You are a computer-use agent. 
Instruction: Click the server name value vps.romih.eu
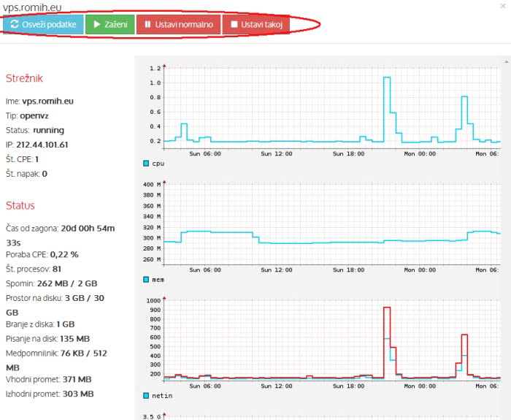tap(47, 101)
